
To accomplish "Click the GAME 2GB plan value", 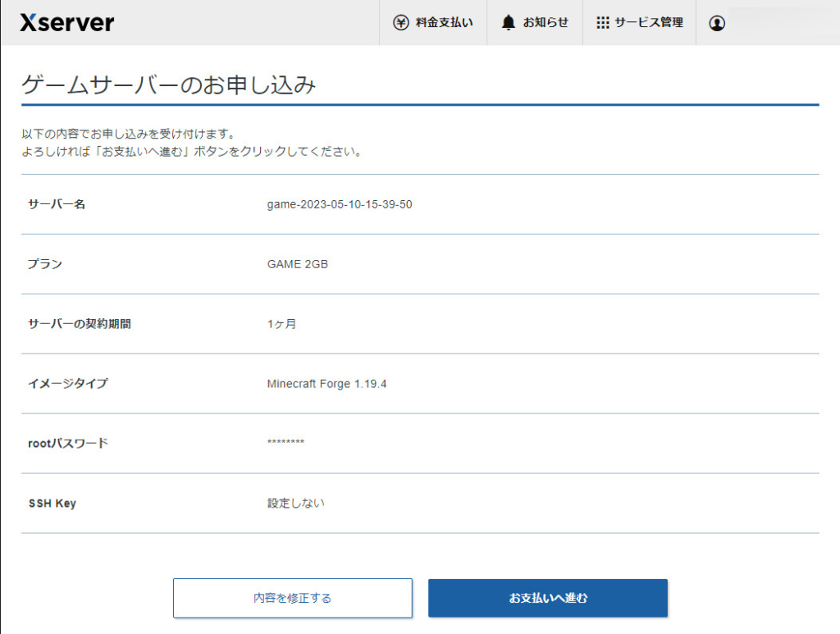I will tap(297, 264).
